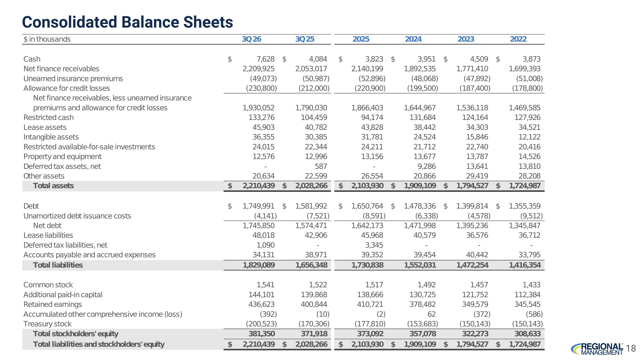Select the 3Q 26 column header

252,39
